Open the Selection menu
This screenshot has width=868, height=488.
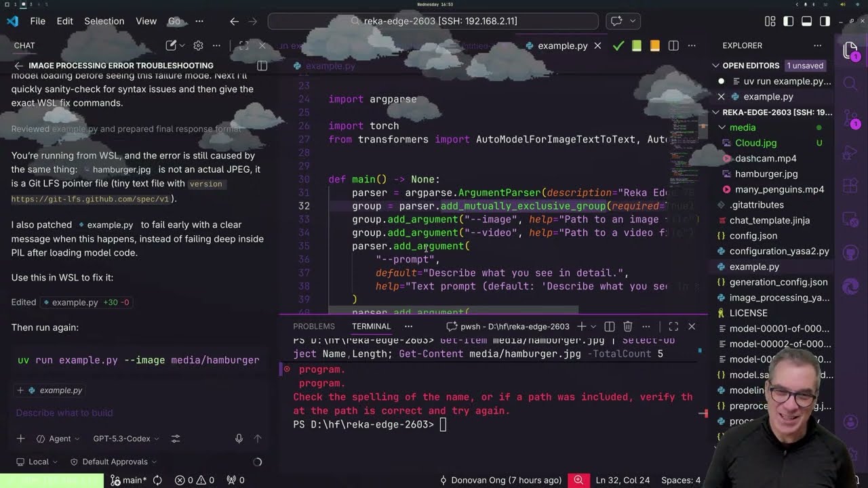(104, 21)
